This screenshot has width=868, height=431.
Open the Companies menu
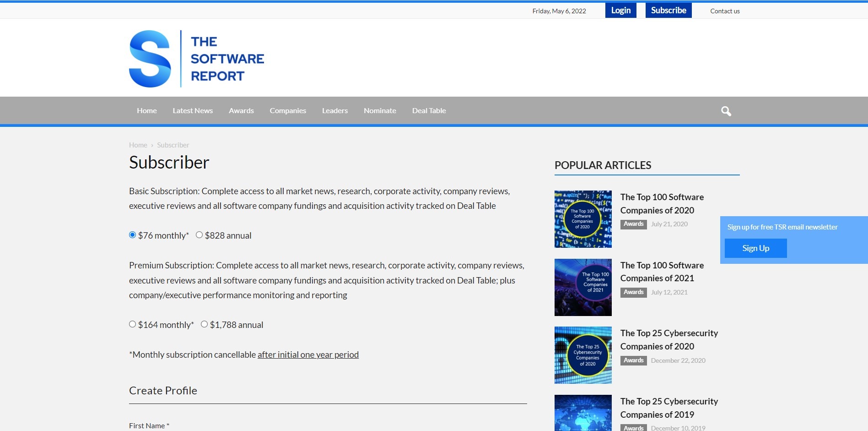(x=288, y=110)
